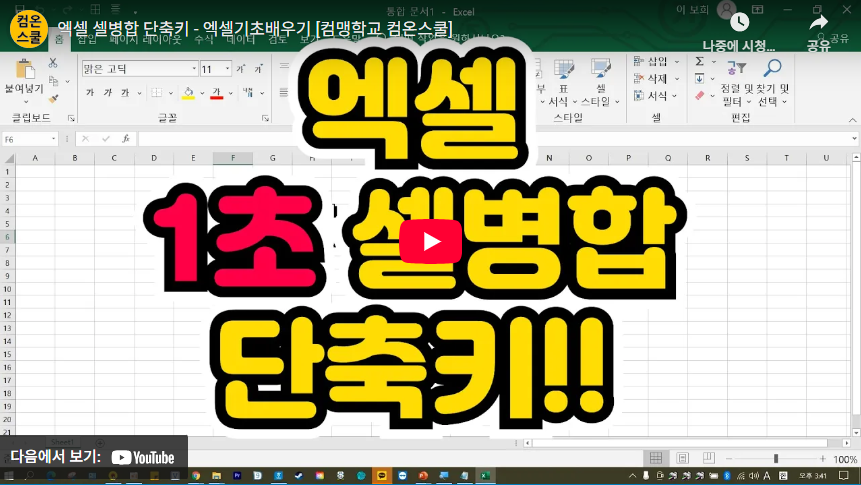Open the 검토 ribbon tab
This screenshot has height=485, width=861.
pyautogui.click(x=277, y=40)
